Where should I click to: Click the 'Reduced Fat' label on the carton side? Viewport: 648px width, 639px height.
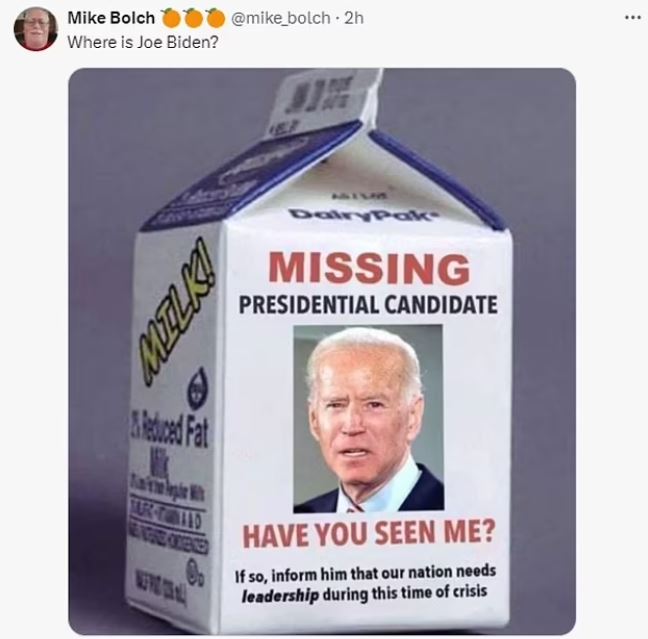tap(169, 434)
